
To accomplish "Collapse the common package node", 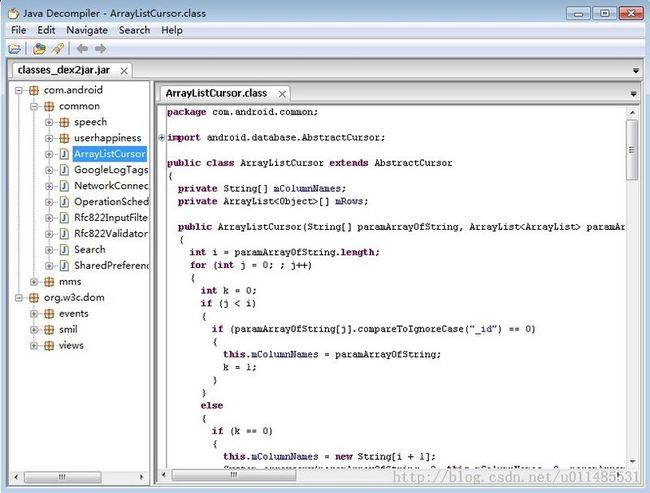I will click(x=34, y=106).
